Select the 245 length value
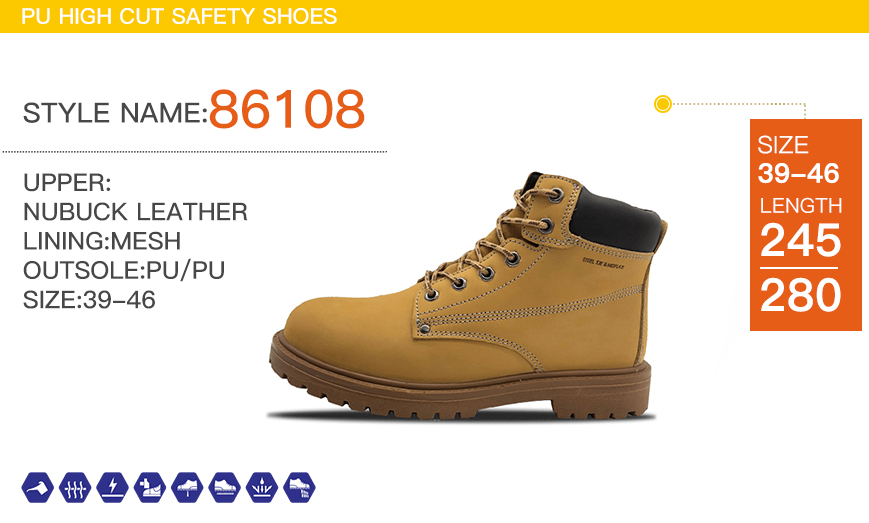 [x=800, y=240]
